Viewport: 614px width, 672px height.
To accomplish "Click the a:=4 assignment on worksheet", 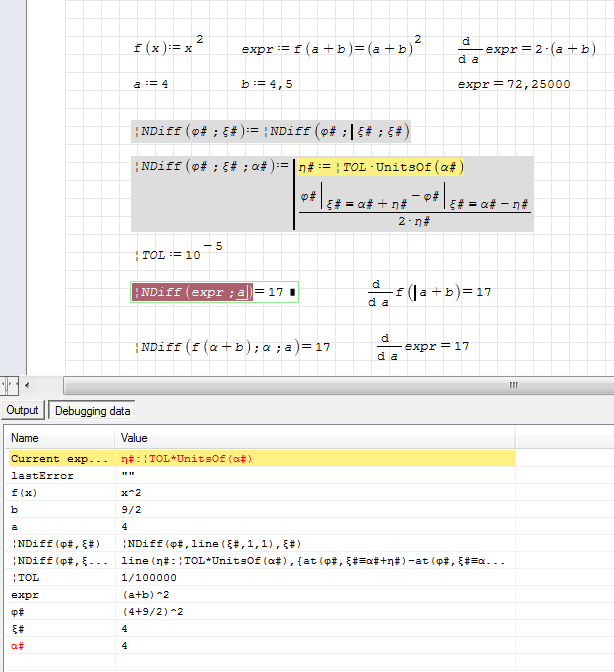I will coord(151,85).
